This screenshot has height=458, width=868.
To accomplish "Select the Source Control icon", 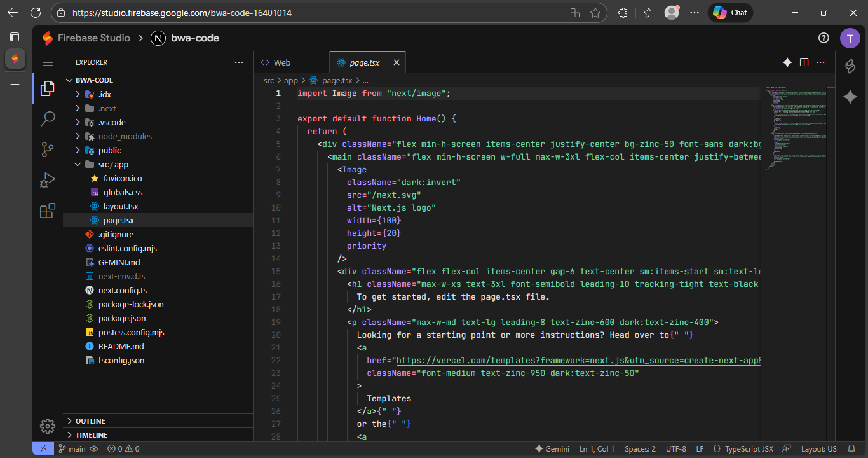I will [x=47, y=149].
